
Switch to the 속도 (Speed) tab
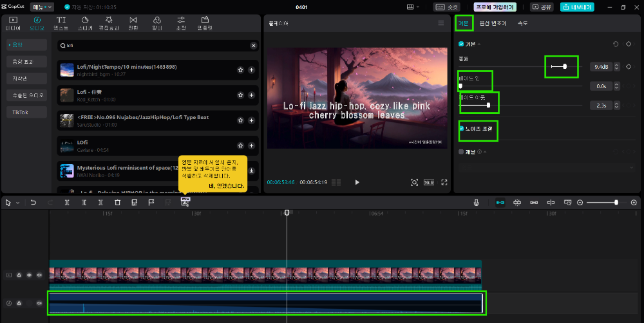pos(522,23)
